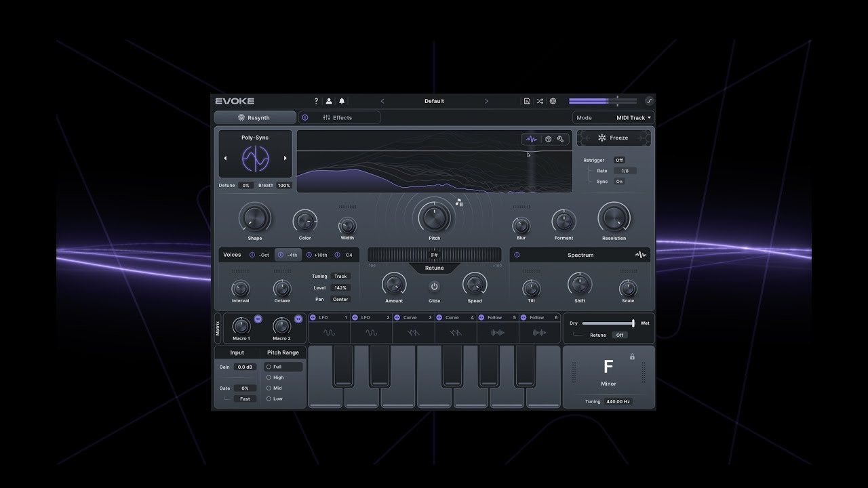Viewport: 868px width, 488px height.
Task: Toggle the Spectrum section power button
Action: (x=517, y=255)
